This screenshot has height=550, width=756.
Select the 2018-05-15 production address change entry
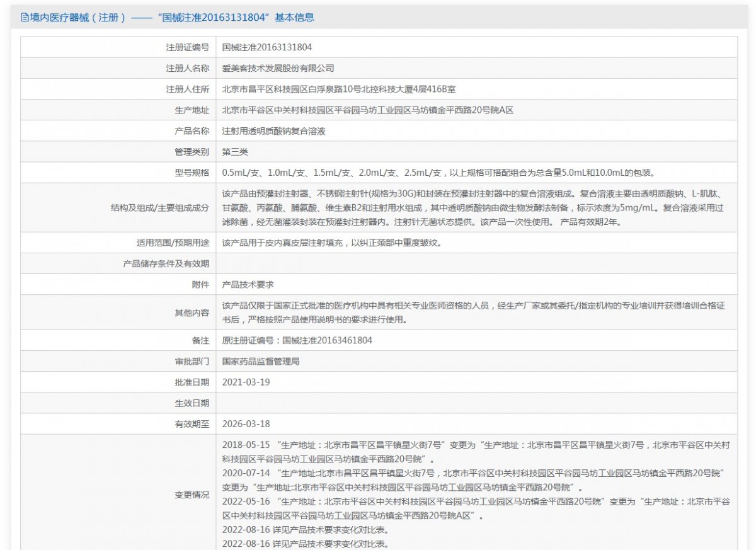(441, 448)
